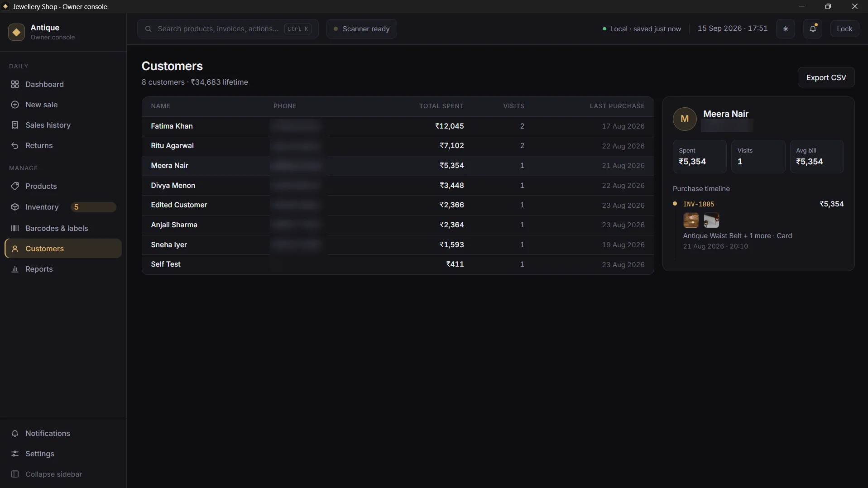This screenshot has height=488, width=868.
Task: Toggle the light/dark theme sun icon
Action: [x=785, y=29]
